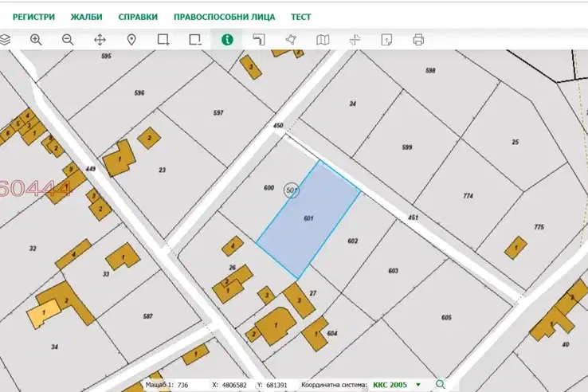Click the Y coordinate value 681391

point(276,385)
